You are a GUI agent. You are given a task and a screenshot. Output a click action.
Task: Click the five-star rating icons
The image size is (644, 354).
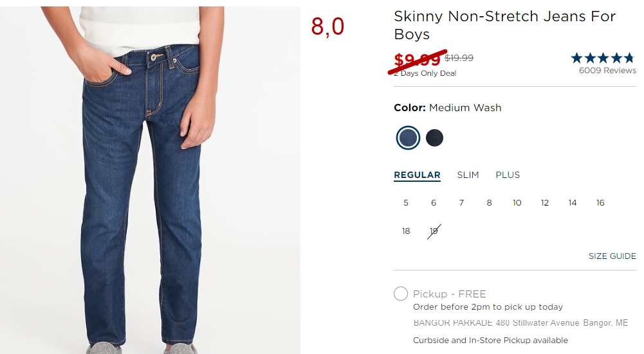click(x=603, y=58)
